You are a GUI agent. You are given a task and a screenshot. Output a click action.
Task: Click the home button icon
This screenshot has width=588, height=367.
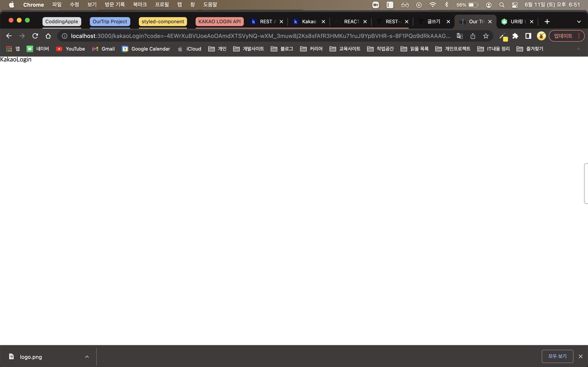48,36
